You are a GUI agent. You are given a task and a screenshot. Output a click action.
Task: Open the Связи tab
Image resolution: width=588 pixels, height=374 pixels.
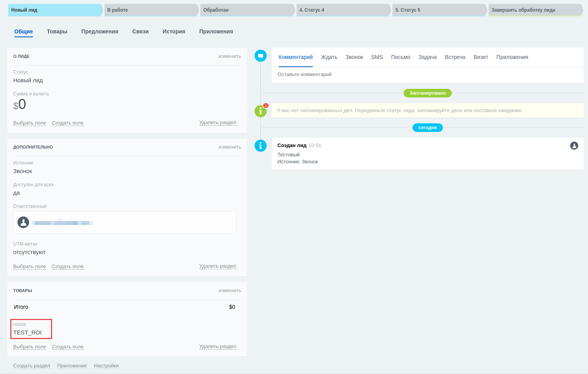tap(140, 31)
